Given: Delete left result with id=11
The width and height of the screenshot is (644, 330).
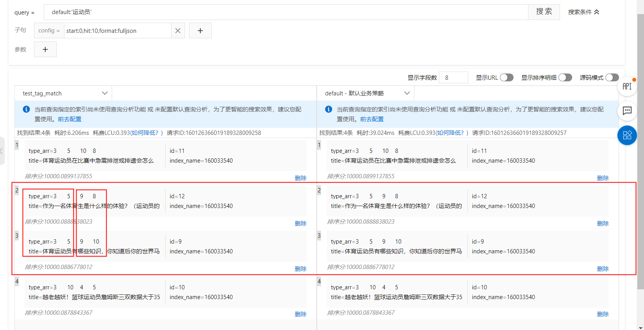Looking at the screenshot, I should (300, 178).
